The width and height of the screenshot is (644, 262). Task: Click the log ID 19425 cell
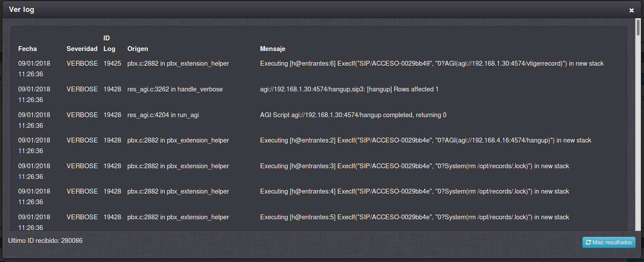pos(112,64)
